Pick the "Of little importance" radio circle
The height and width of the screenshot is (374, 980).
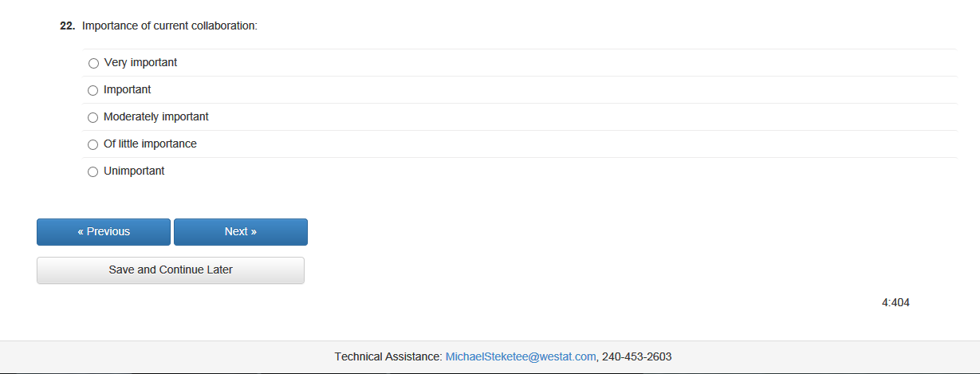pyautogui.click(x=93, y=144)
